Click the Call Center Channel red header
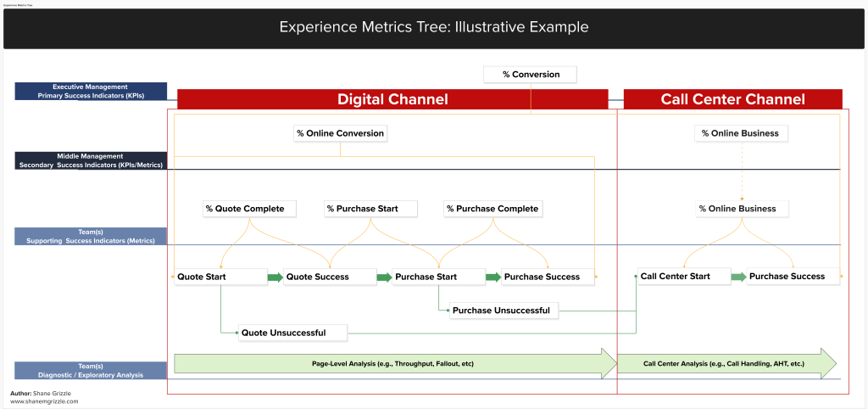868x409 pixels. [x=732, y=99]
